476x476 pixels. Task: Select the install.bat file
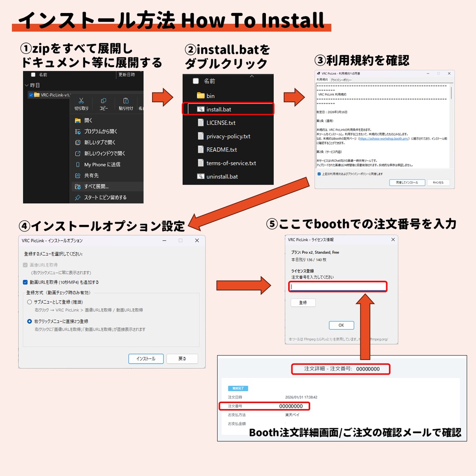[228, 109]
